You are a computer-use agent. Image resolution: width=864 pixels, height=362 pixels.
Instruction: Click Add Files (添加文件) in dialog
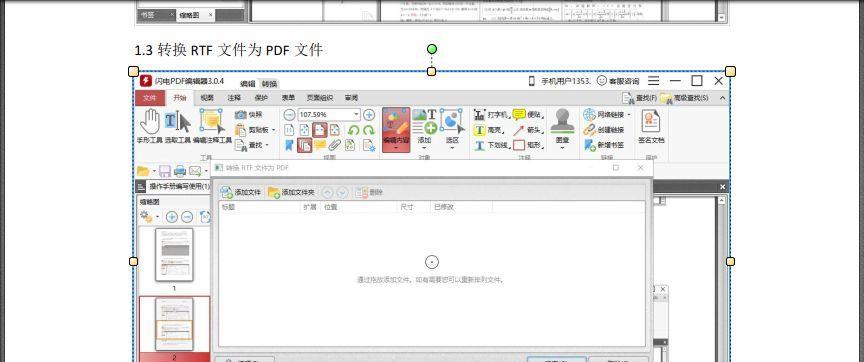240,192
